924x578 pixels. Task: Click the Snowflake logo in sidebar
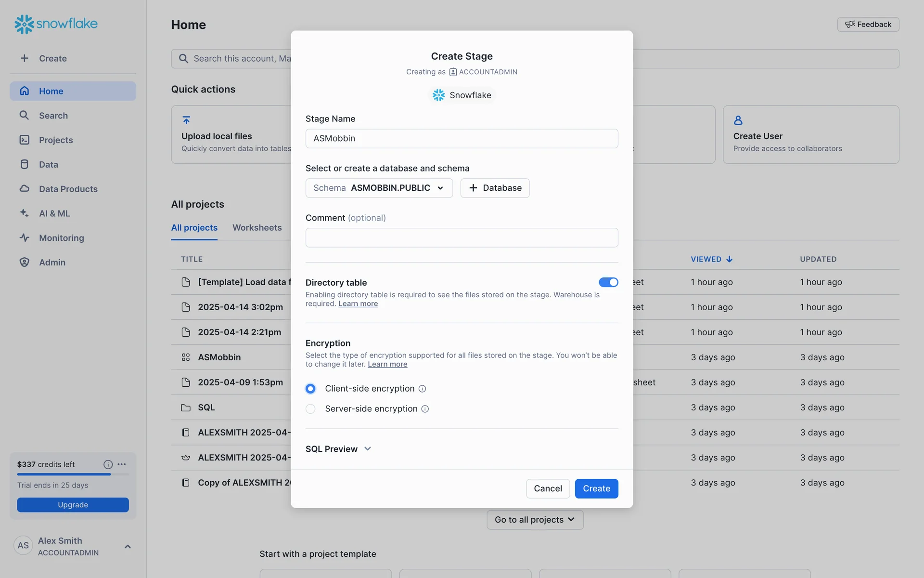[x=56, y=24]
